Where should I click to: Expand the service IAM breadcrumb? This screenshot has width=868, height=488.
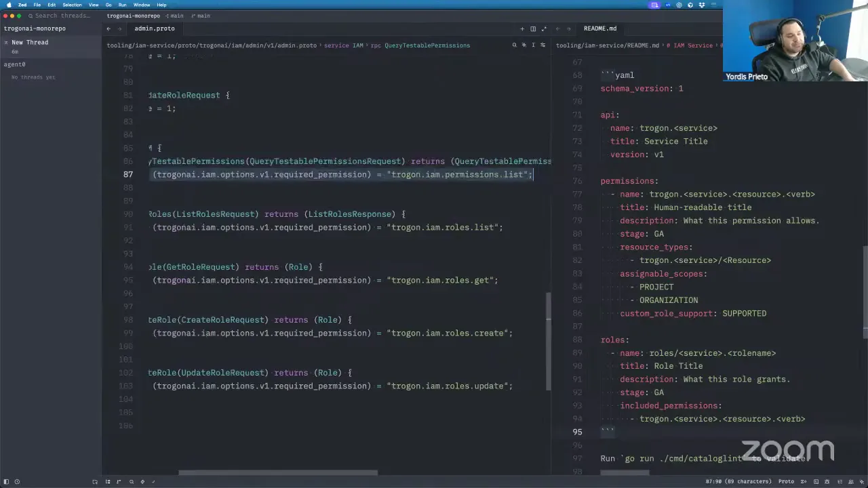point(344,45)
